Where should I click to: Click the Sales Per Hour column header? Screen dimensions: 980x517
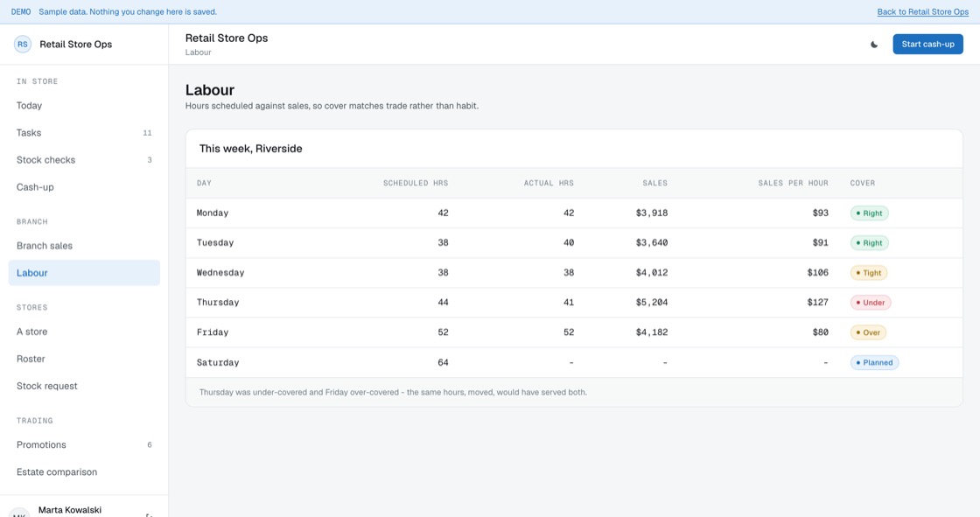[x=793, y=183]
